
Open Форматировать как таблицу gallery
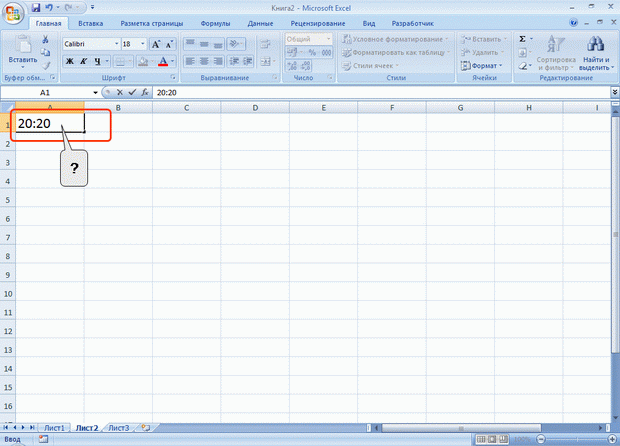(x=396, y=52)
